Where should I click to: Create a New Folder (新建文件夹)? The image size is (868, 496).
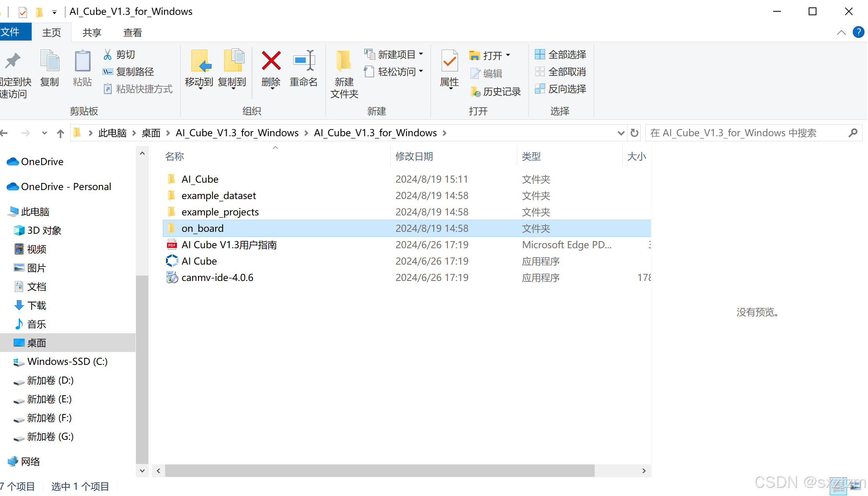344,74
